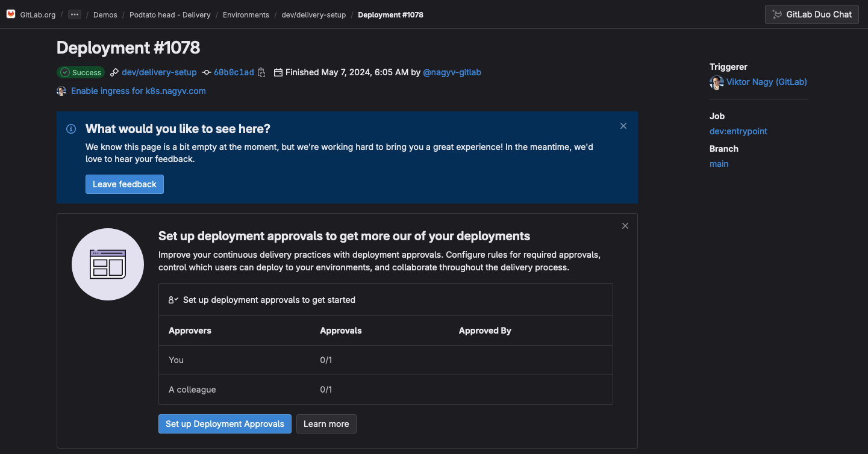Click the calendar icon beside the finished date
Viewport: 868px width, 454px height.
pyautogui.click(x=278, y=72)
